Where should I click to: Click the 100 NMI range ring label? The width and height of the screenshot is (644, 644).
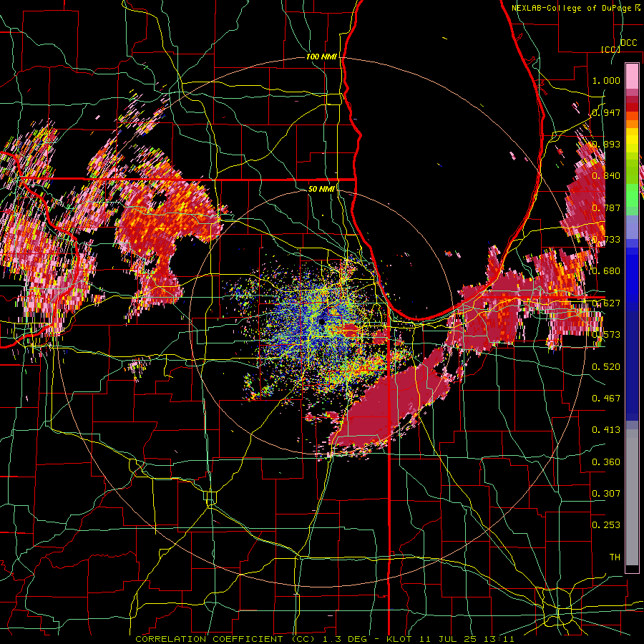coord(321,57)
